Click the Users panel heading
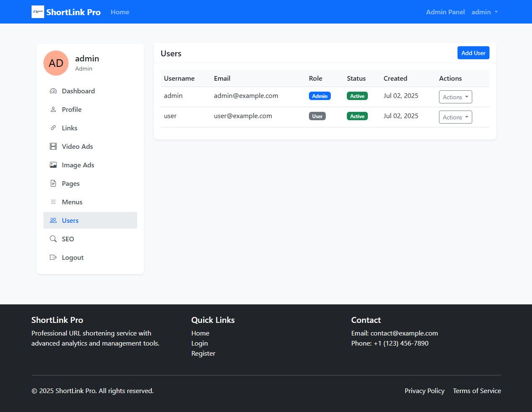Image resolution: width=532 pixels, height=412 pixels. pos(171,53)
